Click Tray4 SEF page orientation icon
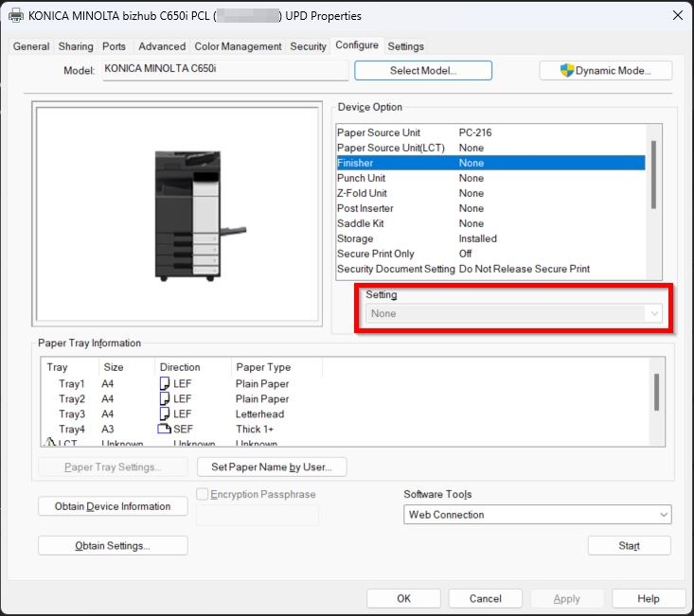Viewport: 694px width, 616px height. pos(164,430)
